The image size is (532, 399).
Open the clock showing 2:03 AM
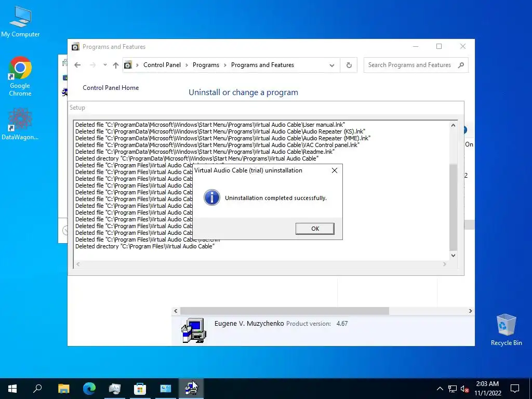(x=487, y=389)
